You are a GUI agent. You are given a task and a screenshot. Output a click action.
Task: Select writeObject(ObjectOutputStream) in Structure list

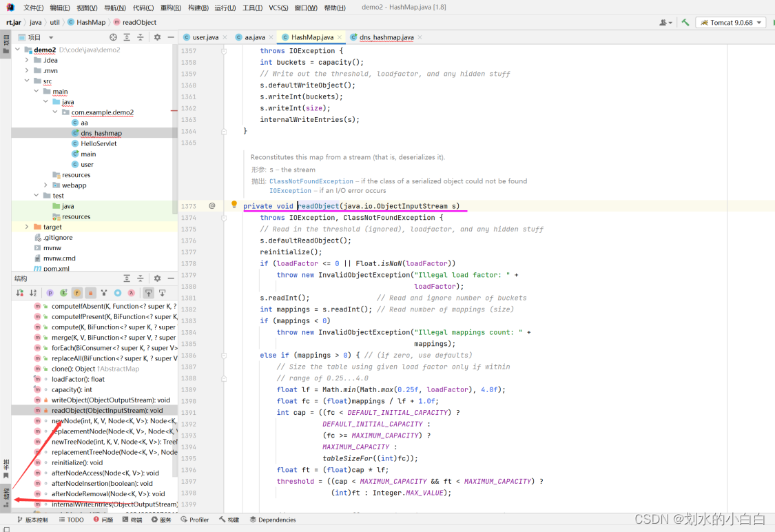point(111,400)
